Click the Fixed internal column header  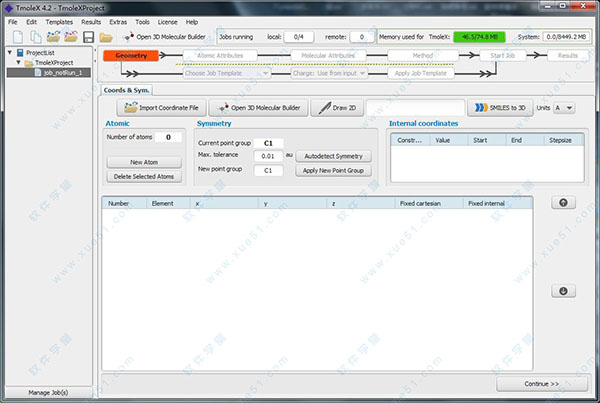[x=497, y=203]
